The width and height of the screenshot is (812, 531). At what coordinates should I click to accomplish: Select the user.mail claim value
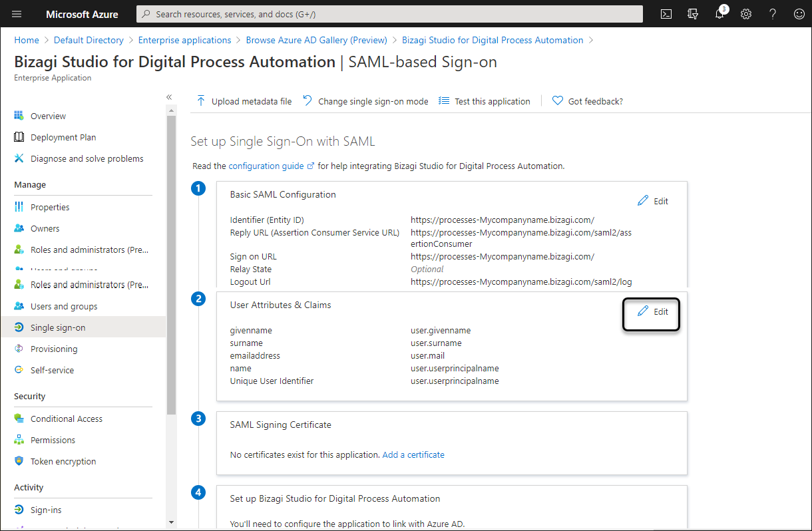[427, 356]
